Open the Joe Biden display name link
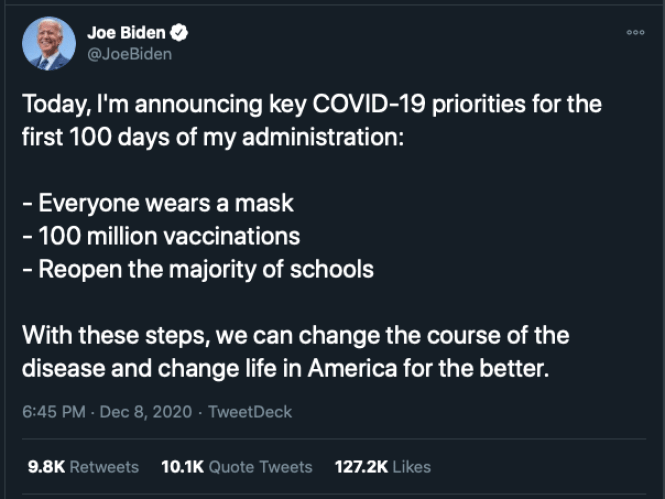The height and width of the screenshot is (499, 665). [126, 33]
